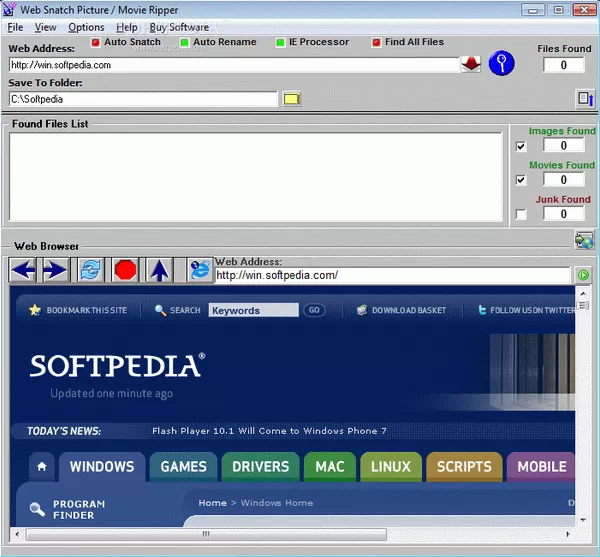Open the Flash Player 10.1 news headline

point(269,431)
